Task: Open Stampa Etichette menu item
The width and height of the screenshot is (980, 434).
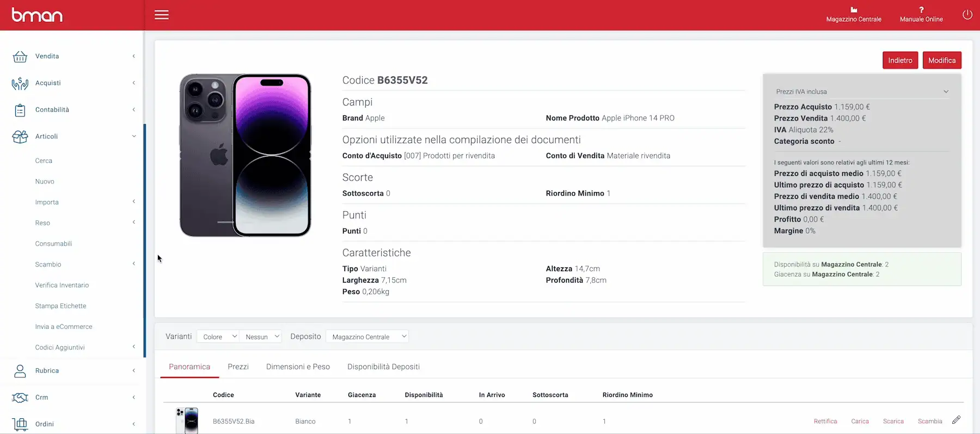Action: point(60,305)
